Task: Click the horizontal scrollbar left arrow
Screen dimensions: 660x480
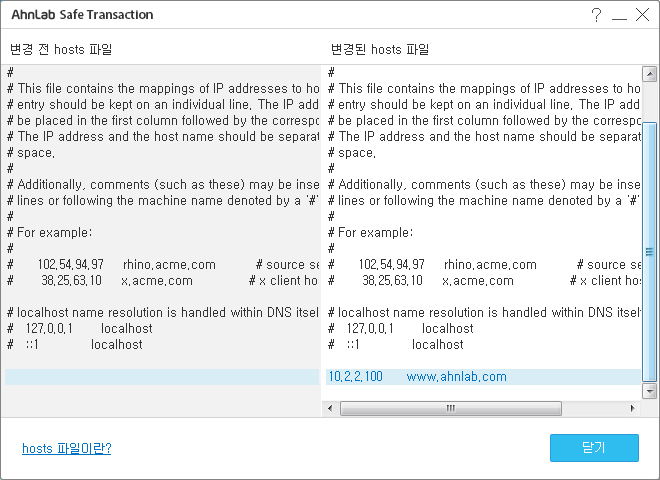Action: click(330, 408)
